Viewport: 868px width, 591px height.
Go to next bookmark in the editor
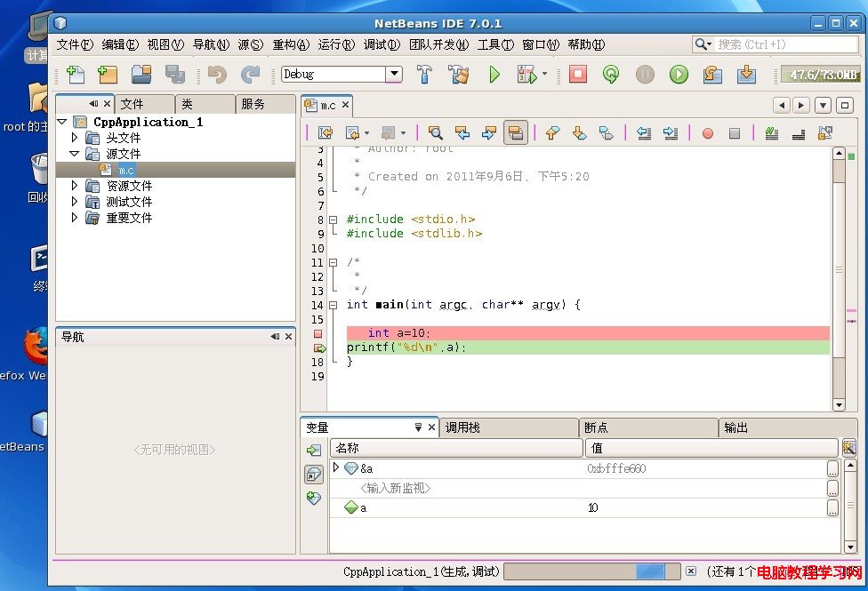pos(579,132)
